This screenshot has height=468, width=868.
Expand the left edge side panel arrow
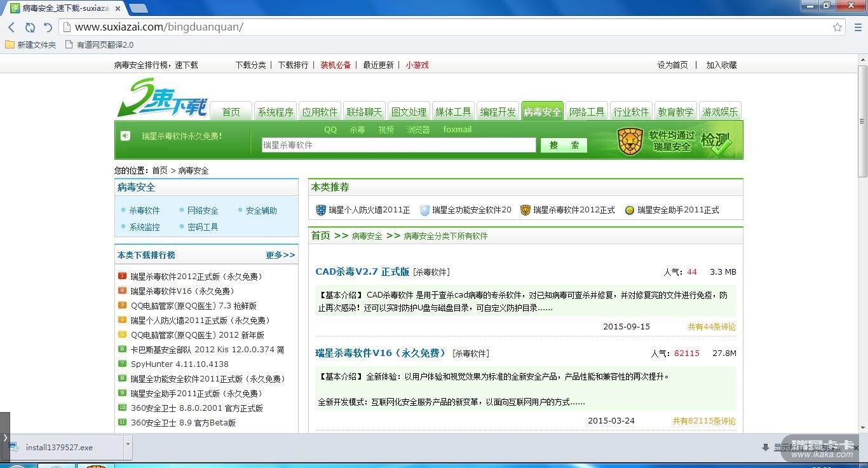tap(5, 437)
